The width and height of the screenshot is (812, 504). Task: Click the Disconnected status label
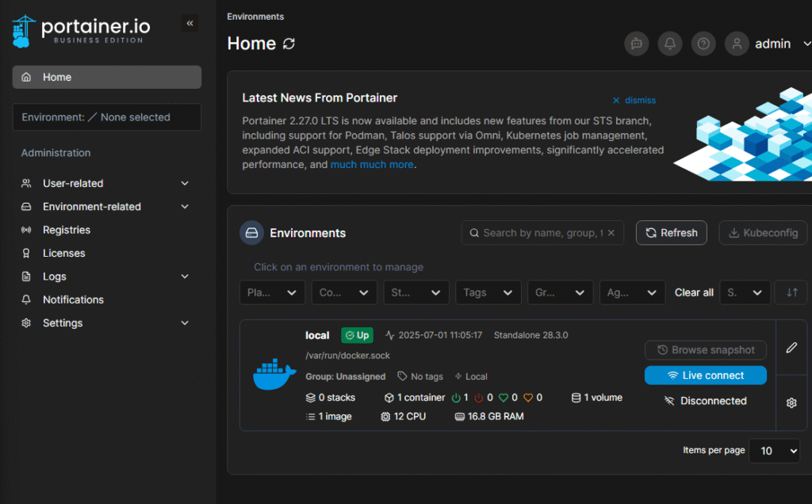point(705,401)
